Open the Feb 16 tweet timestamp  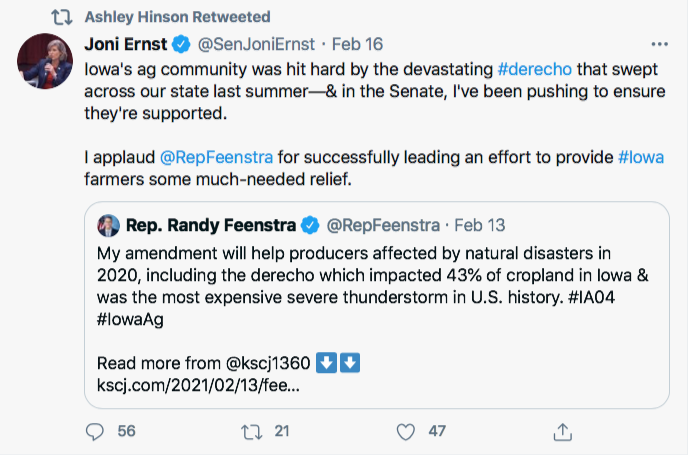357,44
